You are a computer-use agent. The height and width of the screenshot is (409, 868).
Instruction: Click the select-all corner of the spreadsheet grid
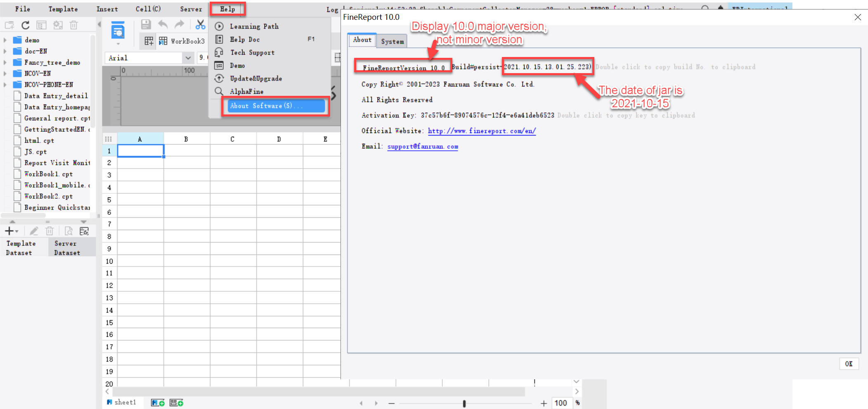pyautogui.click(x=109, y=139)
